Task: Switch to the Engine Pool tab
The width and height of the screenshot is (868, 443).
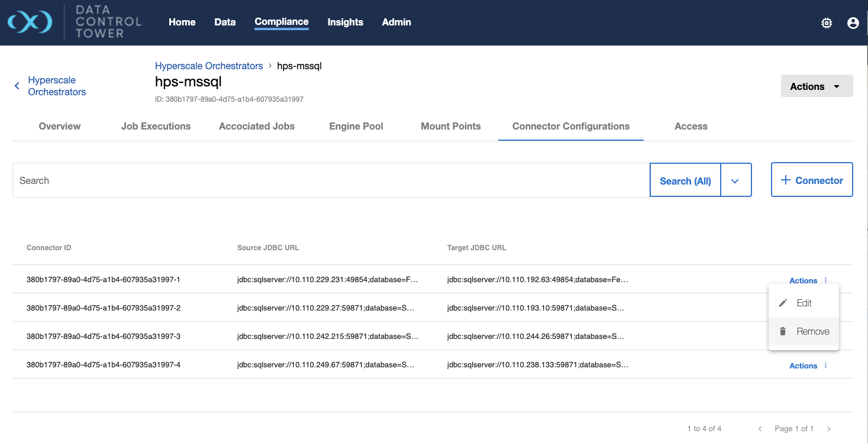Action: click(x=356, y=126)
